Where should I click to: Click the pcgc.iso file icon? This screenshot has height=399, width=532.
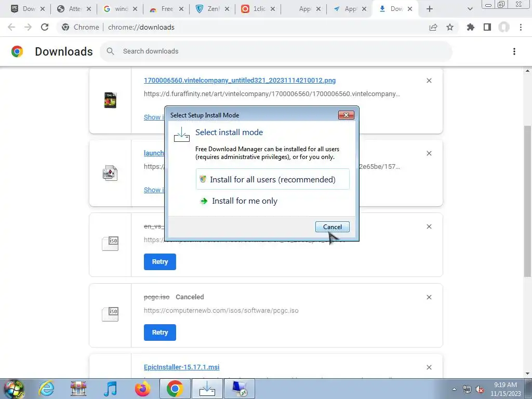pyautogui.click(x=110, y=314)
